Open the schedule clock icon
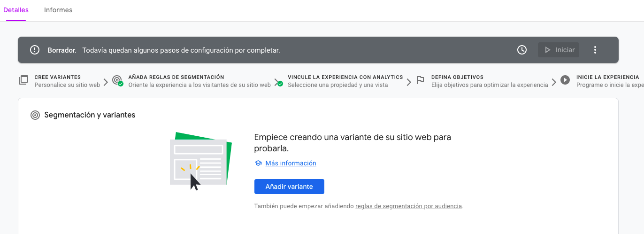Image resolution: width=644 pixels, height=234 pixels. (522, 50)
